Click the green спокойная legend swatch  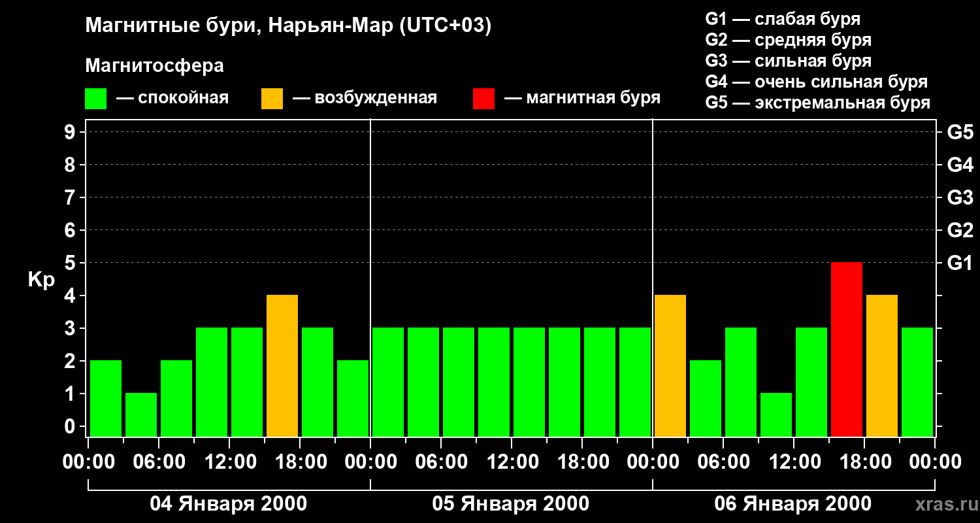pos(95,99)
